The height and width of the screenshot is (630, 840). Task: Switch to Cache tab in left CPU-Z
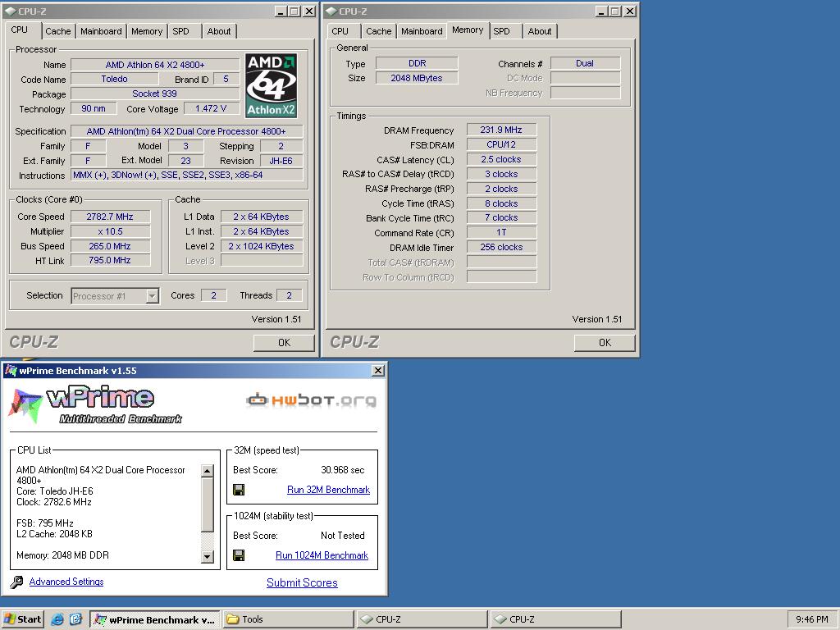(x=58, y=31)
